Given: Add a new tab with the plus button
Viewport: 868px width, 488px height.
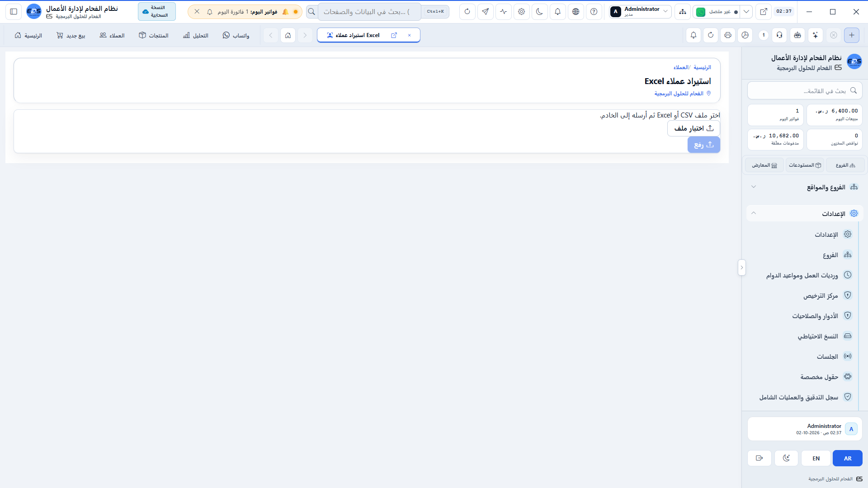Looking at the screenshot, I should click(x=852, y=35).
